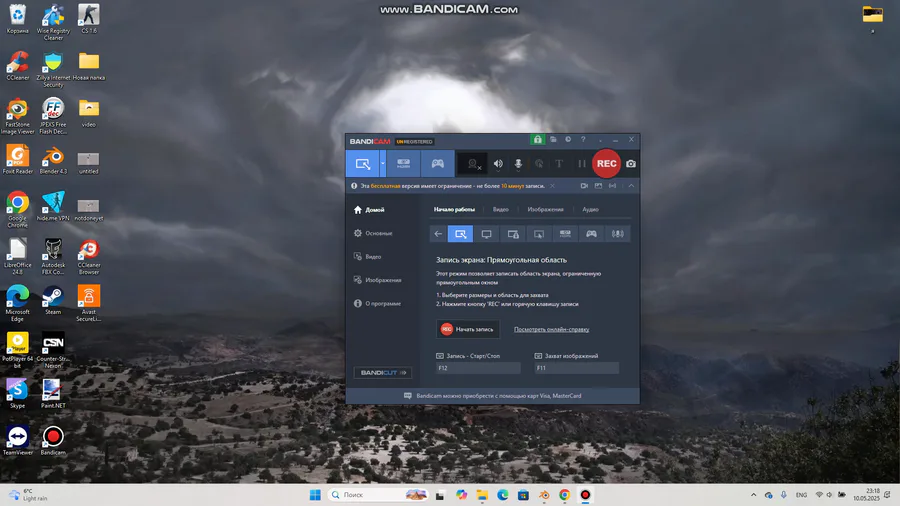Open the output folder icon in the title bar
Viewport: 900px width, 506px height.
[x=553, y=139]
